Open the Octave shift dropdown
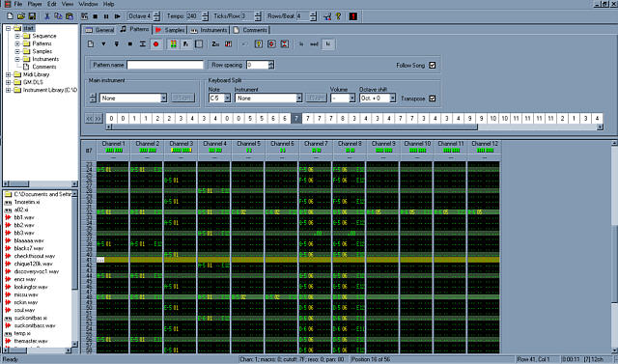The image size is (618, 364). pyautogui.click(x=393, y=98)
